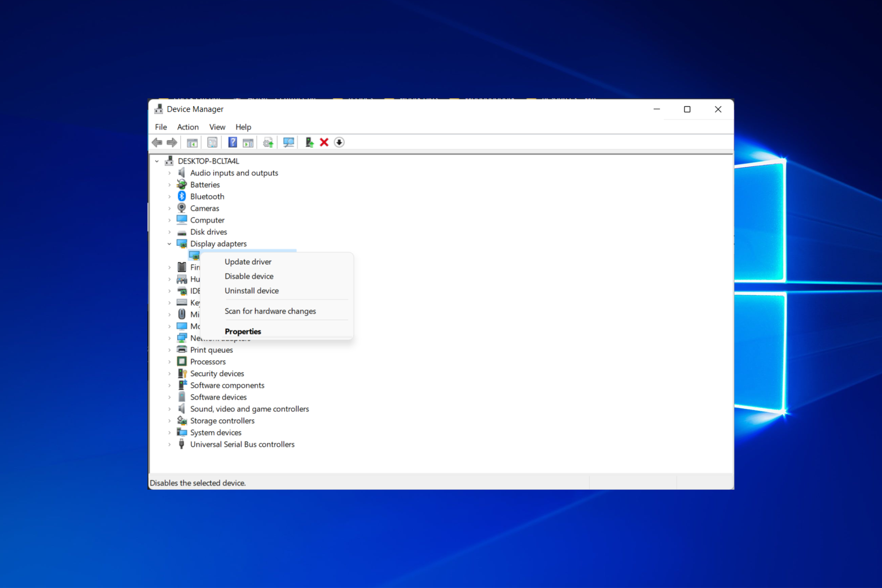The height and width of the screenshot is (588, 882).
Task: Expand the Audio inputs and outputs category
Action: click(169, 173)
